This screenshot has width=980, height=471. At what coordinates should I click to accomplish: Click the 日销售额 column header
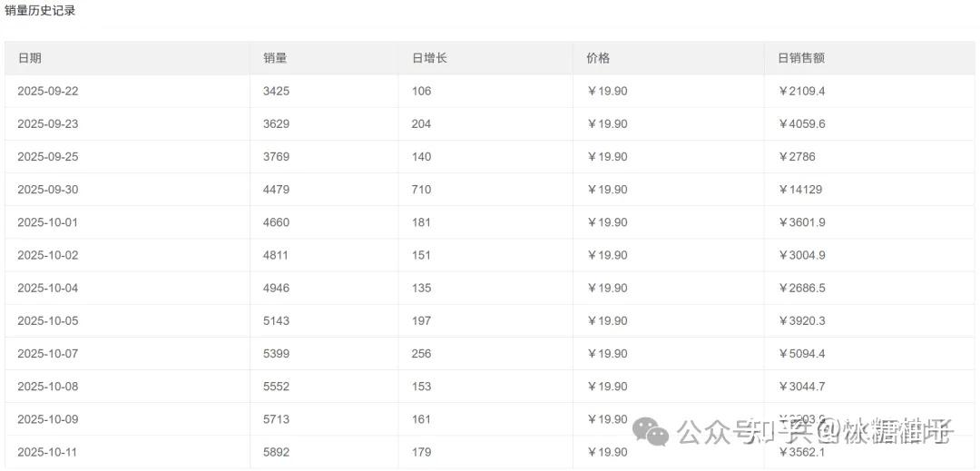[801, 58]
